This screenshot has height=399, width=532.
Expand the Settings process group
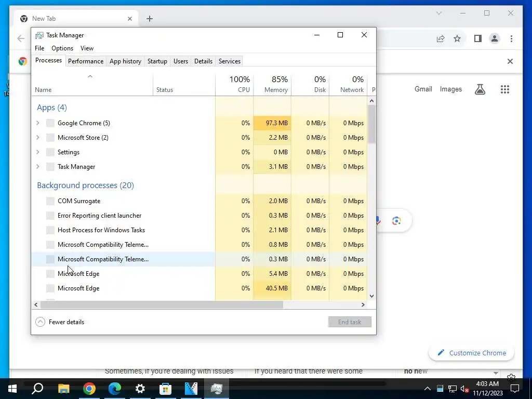coord(37,152)
